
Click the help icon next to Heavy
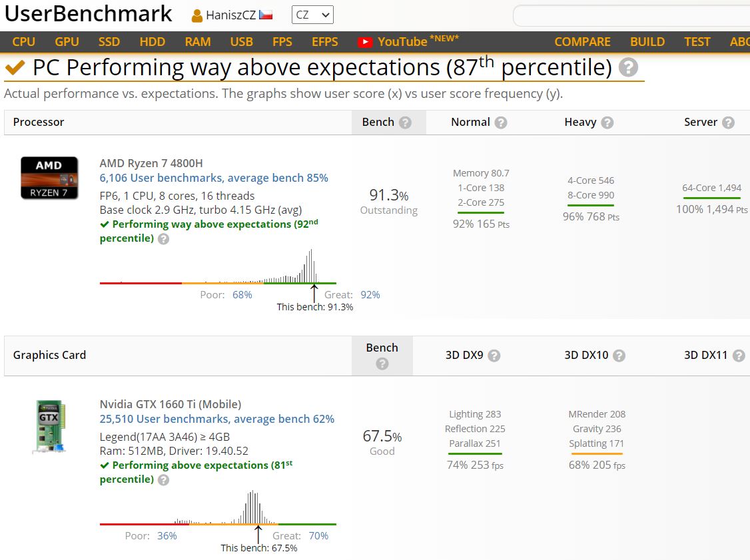[x=607, y=123]
